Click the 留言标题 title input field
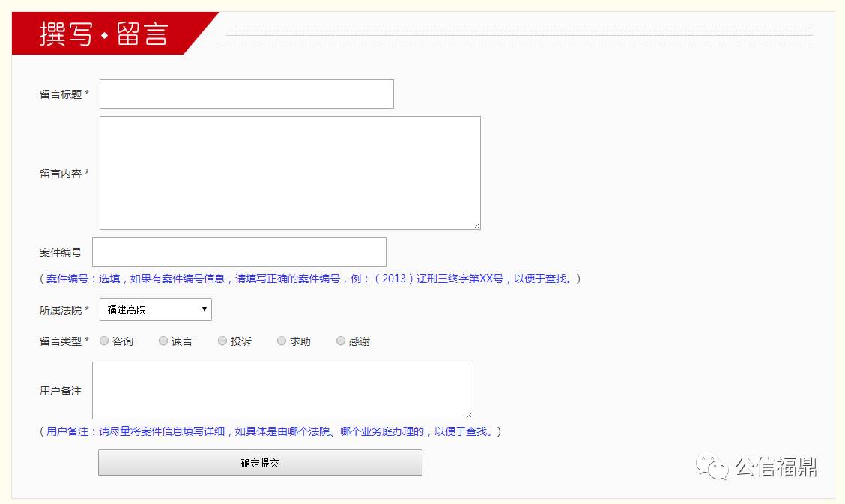 coord(247,93)
